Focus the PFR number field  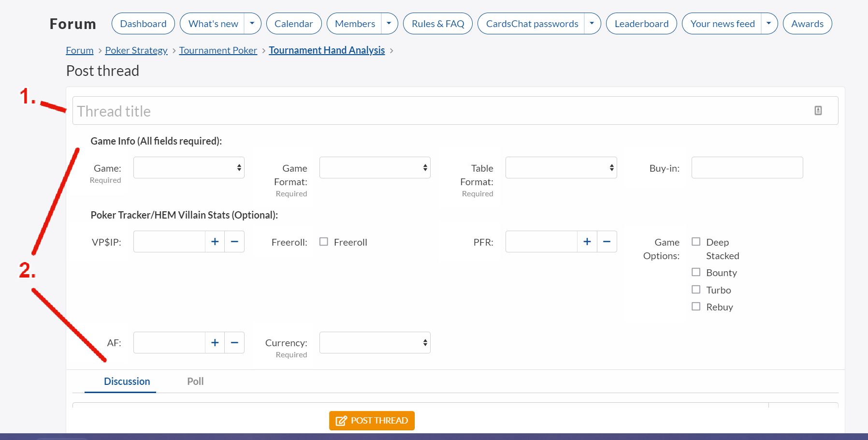pyautogui.click(x=541, y=242)
